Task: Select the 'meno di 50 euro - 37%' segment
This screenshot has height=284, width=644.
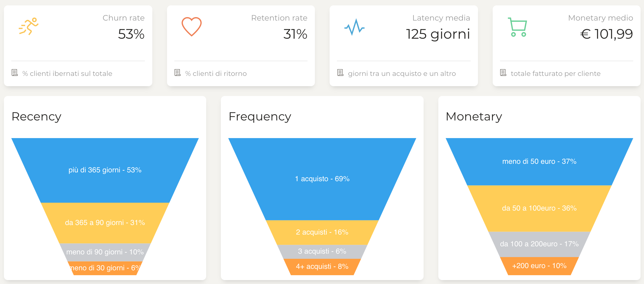Action: [539, 162]
